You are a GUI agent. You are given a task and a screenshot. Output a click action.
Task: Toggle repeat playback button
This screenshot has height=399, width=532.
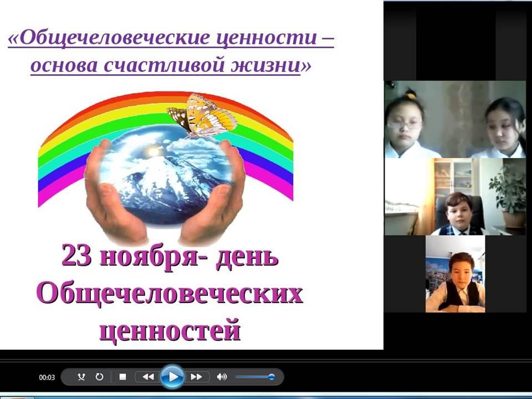point(99,377)
